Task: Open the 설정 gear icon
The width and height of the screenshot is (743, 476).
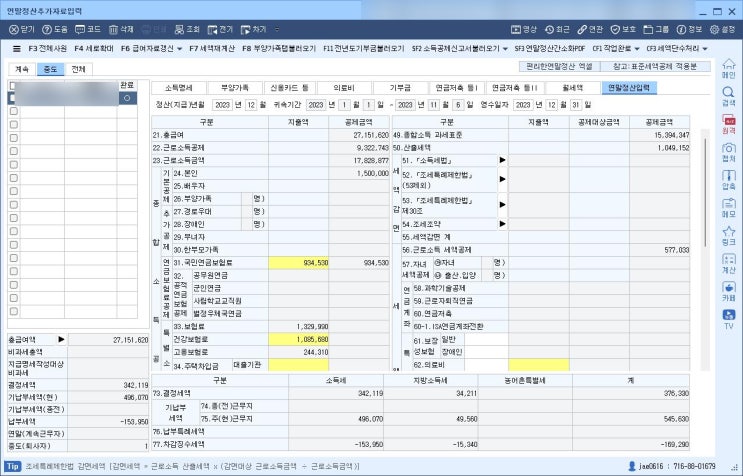Action: pos(722,29)
